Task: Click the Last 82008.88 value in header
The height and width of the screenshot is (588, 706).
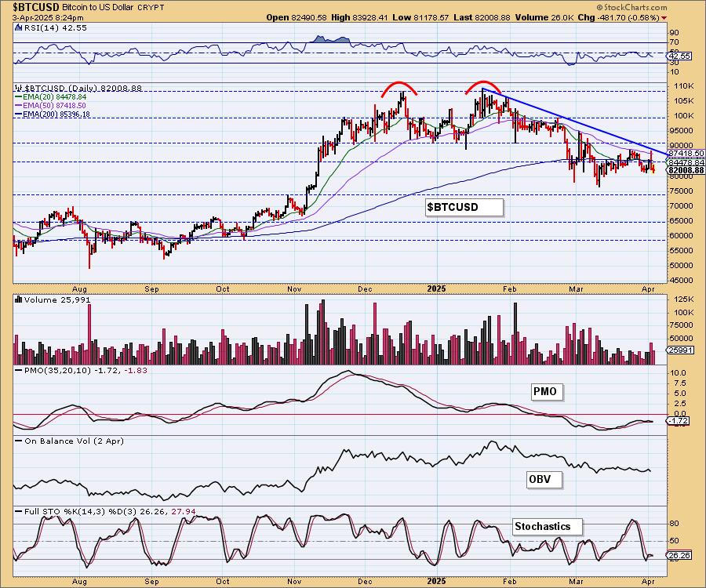Action: click(x=482, y=17)
